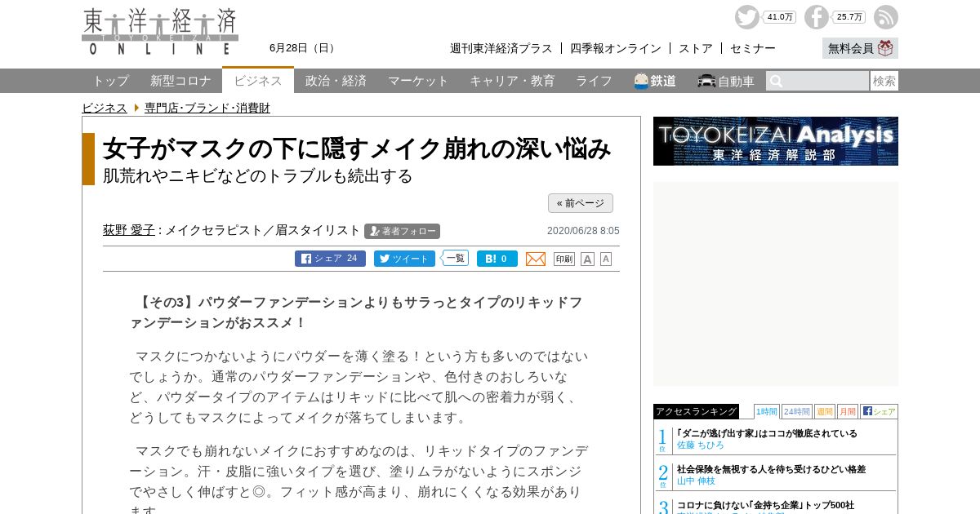Open the TOYOKEIZAI Analysis banner
The image size is (980, 514).
(776, 141)
